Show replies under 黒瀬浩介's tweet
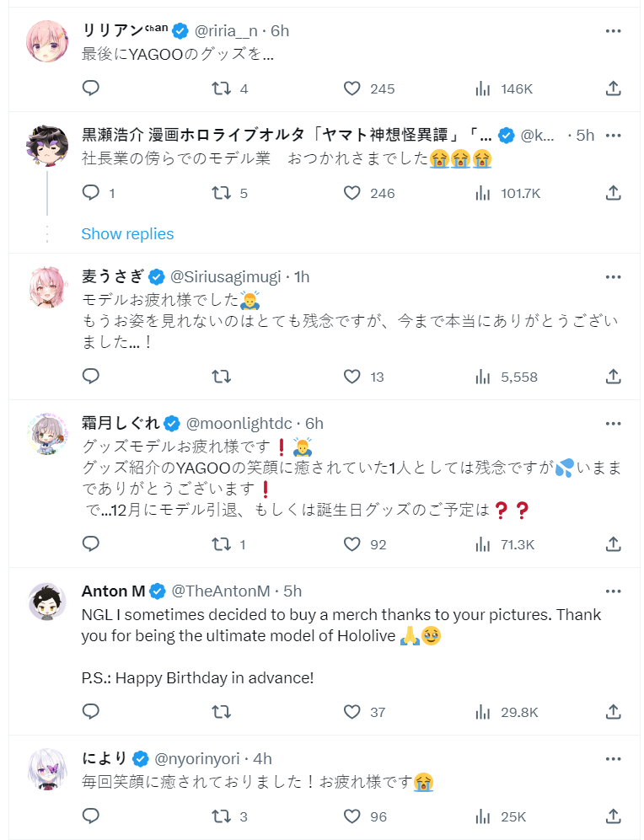 click(x=127, y=234)
